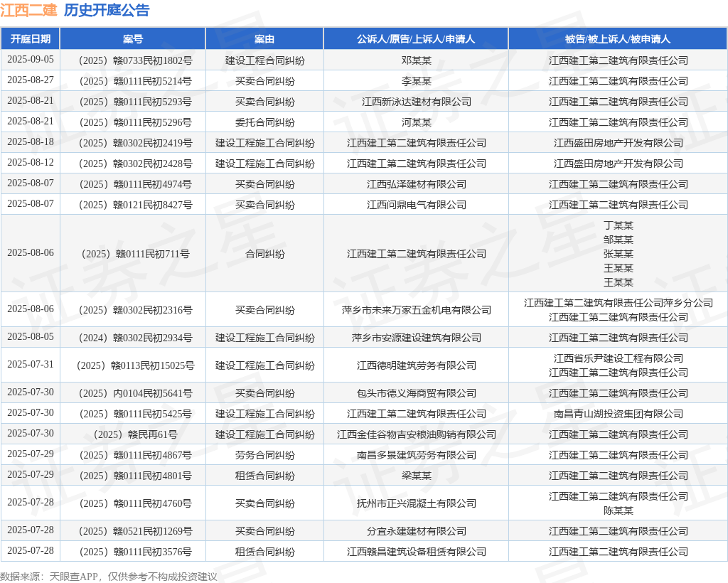Select the 江西二建 title text

point(28,10)
